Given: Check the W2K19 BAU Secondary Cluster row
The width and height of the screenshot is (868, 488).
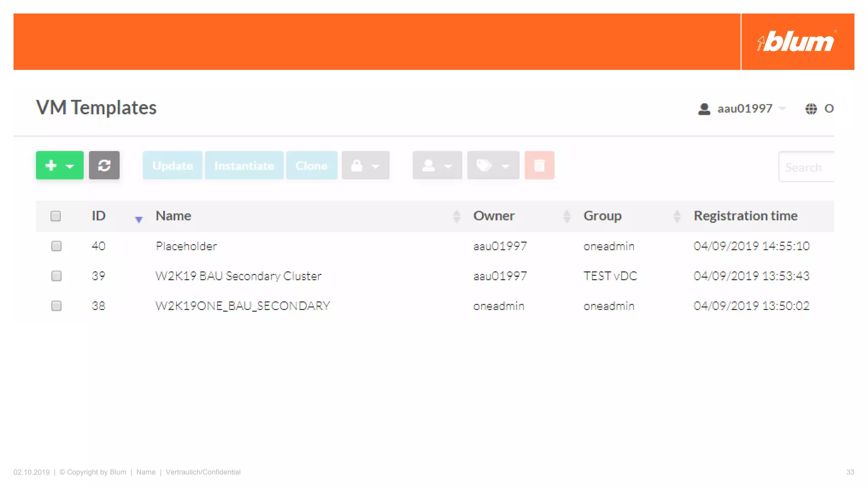Looking at the screenshot, I should (x=56, y=276).
